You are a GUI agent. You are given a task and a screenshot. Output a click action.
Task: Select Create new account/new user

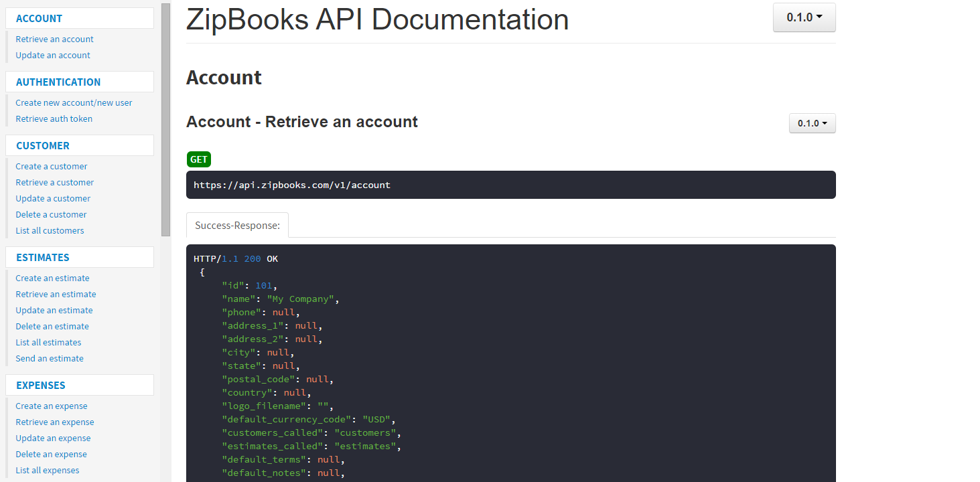pos(74,102)
